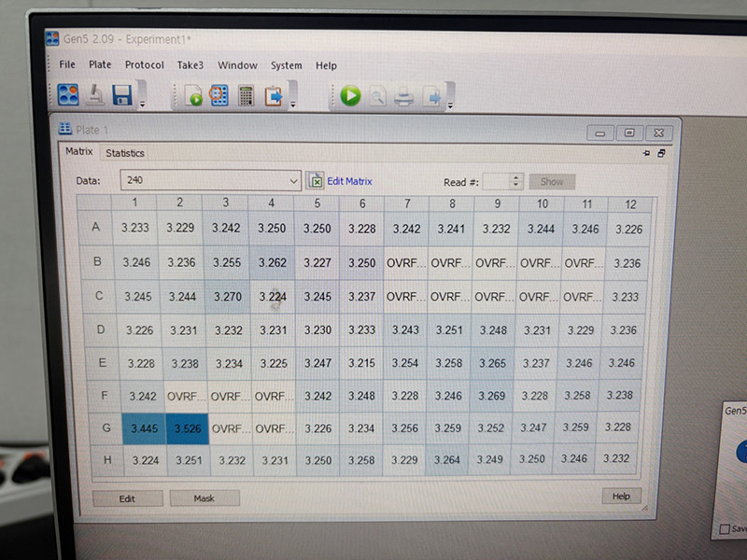Switch to the Statistics tab

tap(124, 153)
